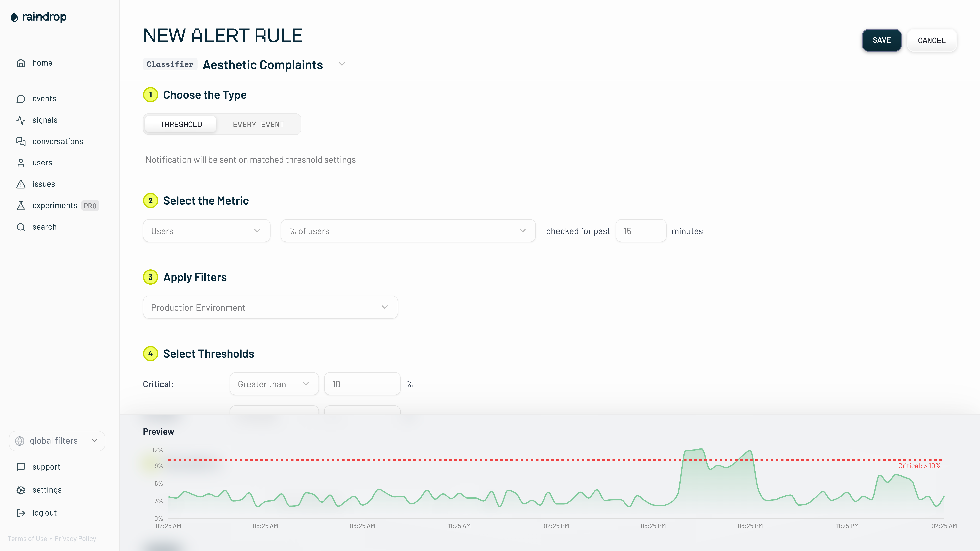Click the signals pulse icon

[x=21, y=120]
